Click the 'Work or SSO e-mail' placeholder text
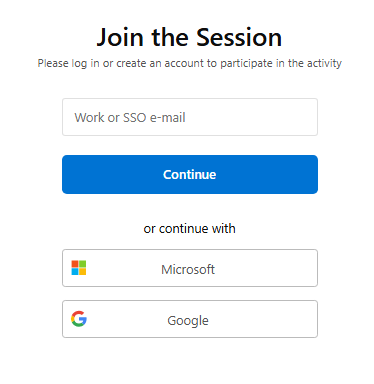The image size is (374, 384). tap(130, 118)
